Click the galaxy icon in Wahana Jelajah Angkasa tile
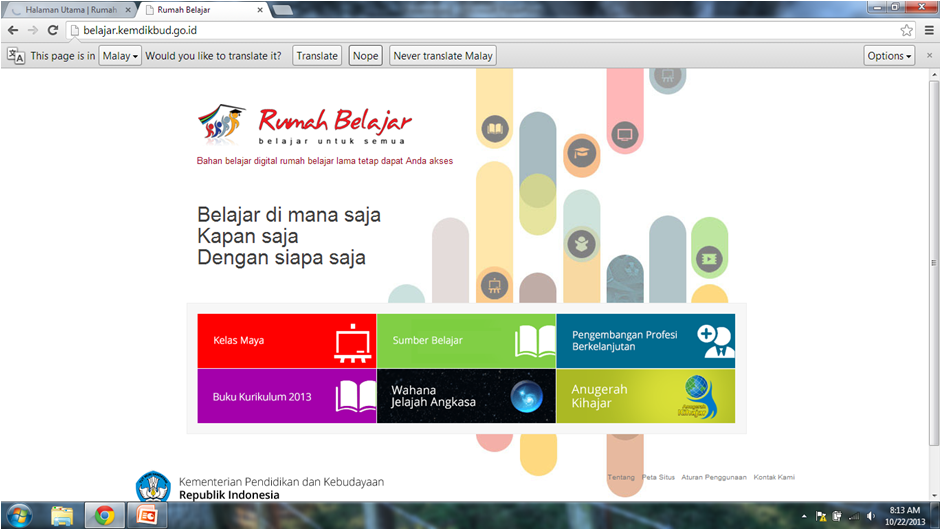Viewport: 941px width, 530px height. pos(526,396)
